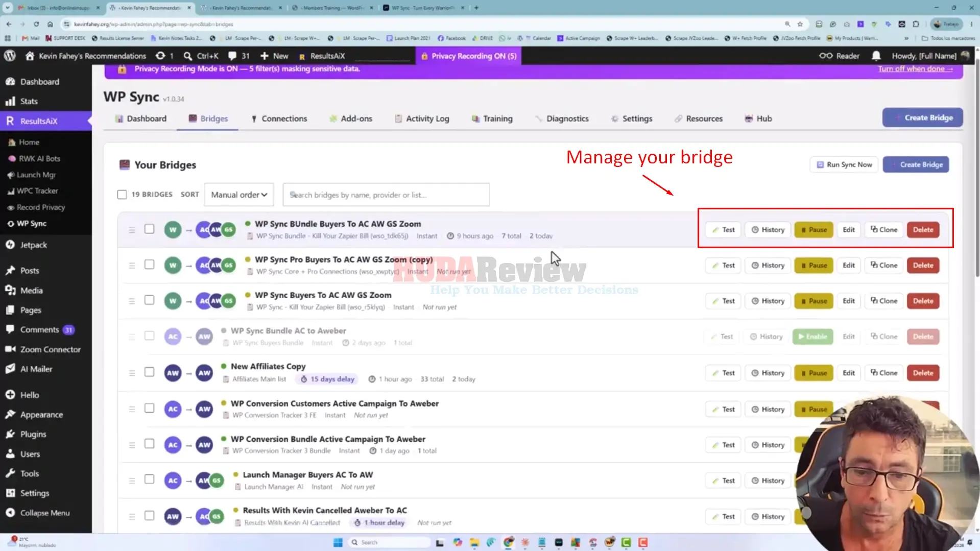Toggle the select all bridges checkbox
This screenshot has width=980, height=551.
(122, 195)
